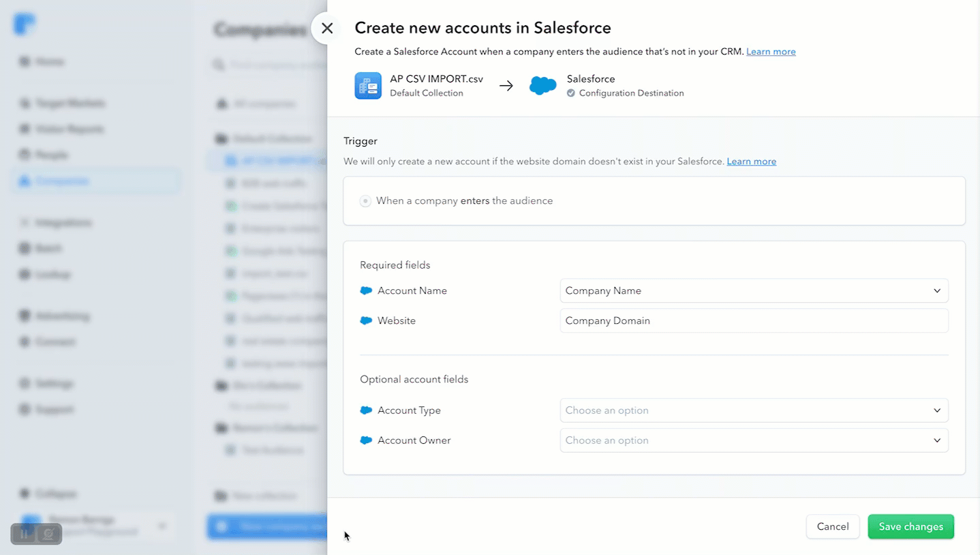Click the Save changes button

(910, 526)
